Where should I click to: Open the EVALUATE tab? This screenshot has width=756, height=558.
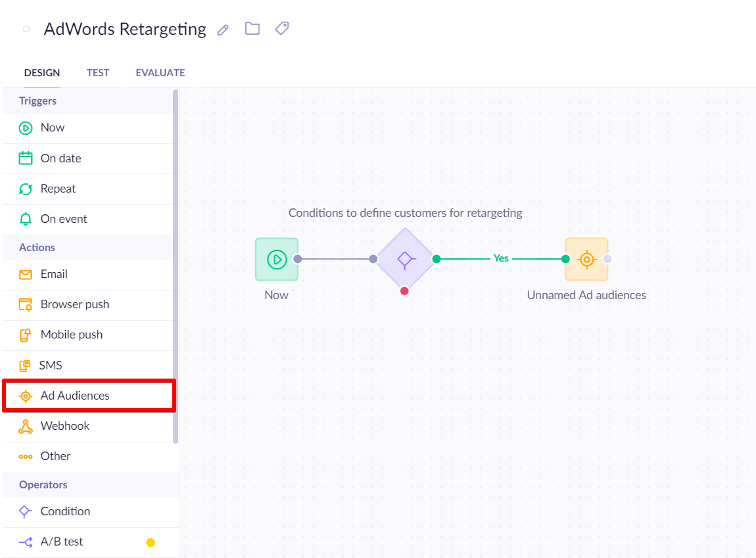(160, 73)
